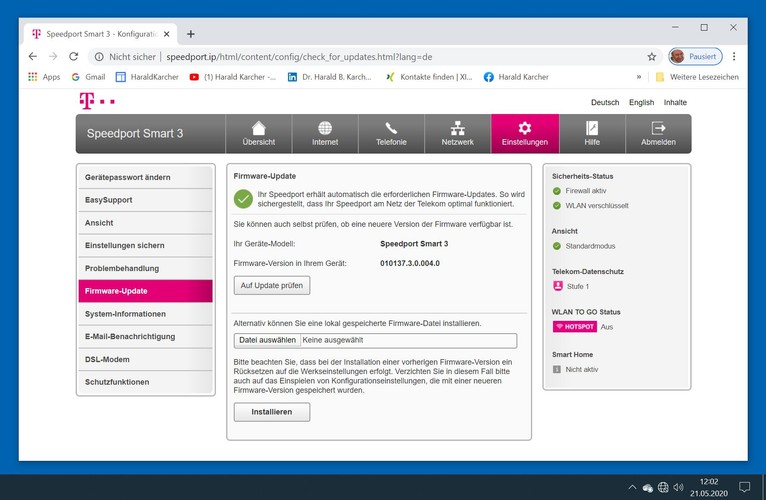Click the Telekom T logo

coord(97,101)
